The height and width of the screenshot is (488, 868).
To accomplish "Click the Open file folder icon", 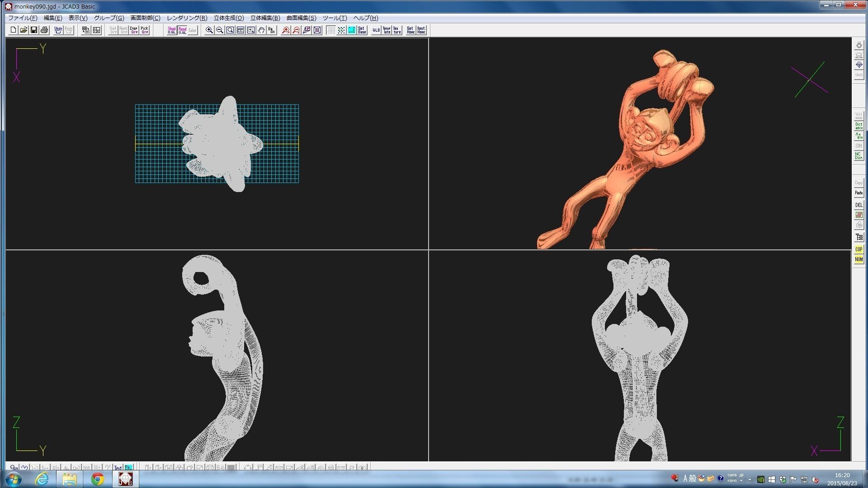I will click(24, 30).
